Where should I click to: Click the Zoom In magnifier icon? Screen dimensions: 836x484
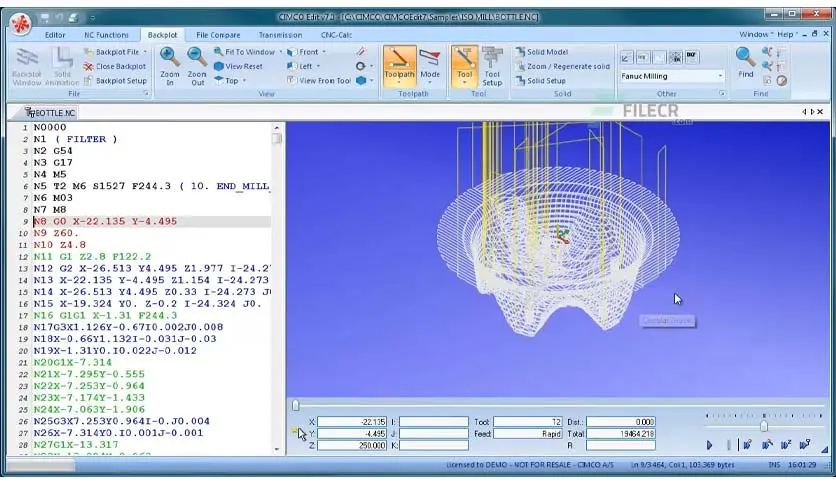coord(169,59)
